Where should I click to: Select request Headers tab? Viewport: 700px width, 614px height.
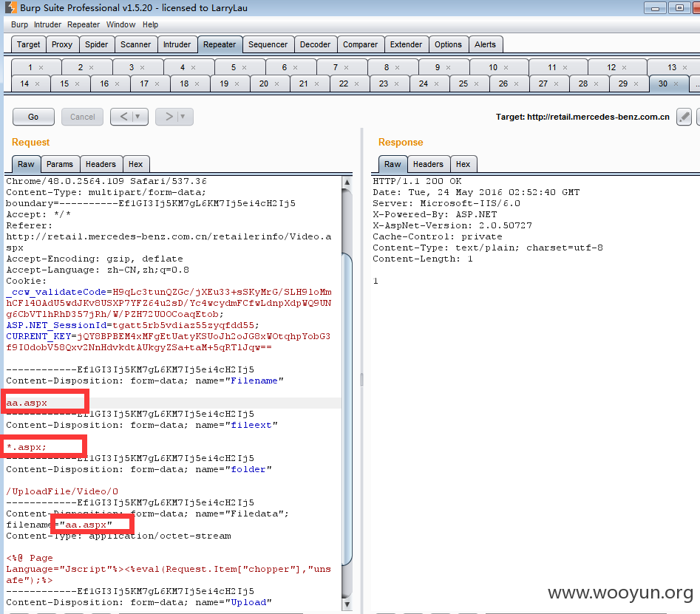[x=101, y=164]
